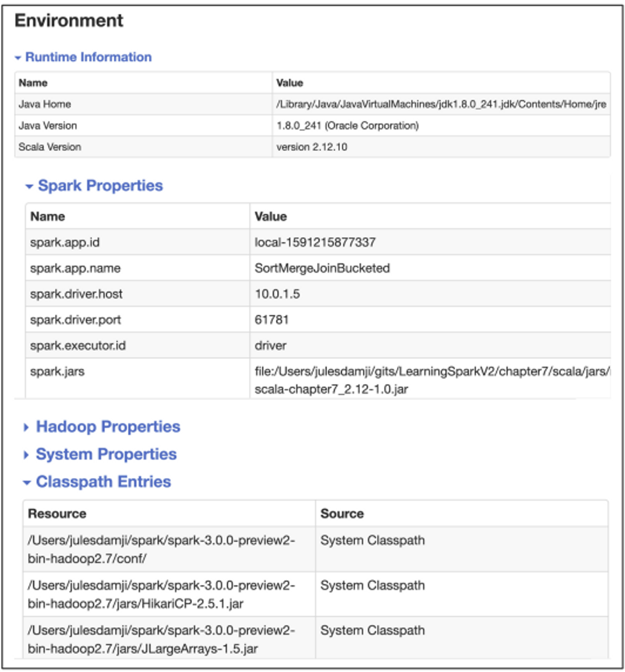625x672 pixels.
Task: Click Source column header in classpath table
Action: (x=342, y=514)
